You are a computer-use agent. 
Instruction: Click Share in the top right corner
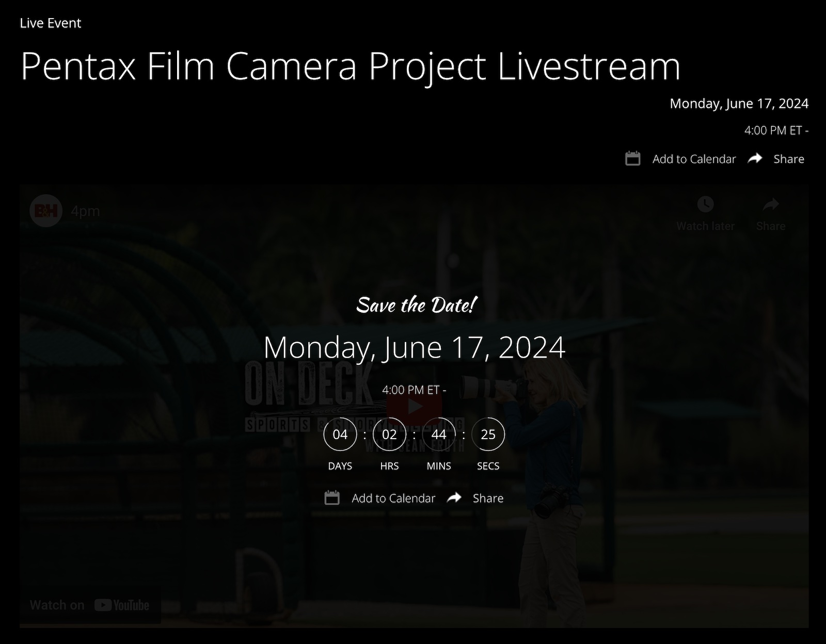[788, 158]
